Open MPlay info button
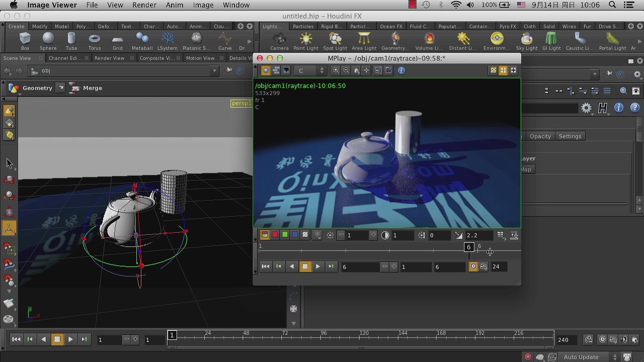Screen dimensions: 644x362 tap(401, 70)
